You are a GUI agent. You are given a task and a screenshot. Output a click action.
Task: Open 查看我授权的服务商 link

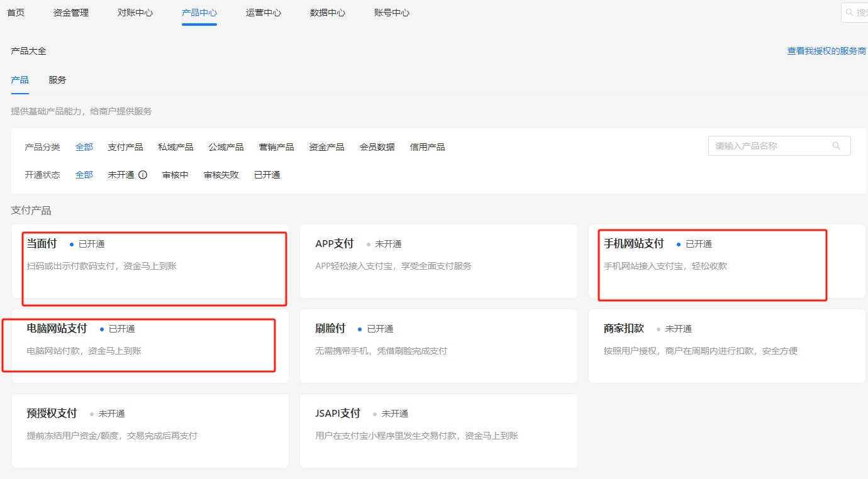[x=826, y=51]
